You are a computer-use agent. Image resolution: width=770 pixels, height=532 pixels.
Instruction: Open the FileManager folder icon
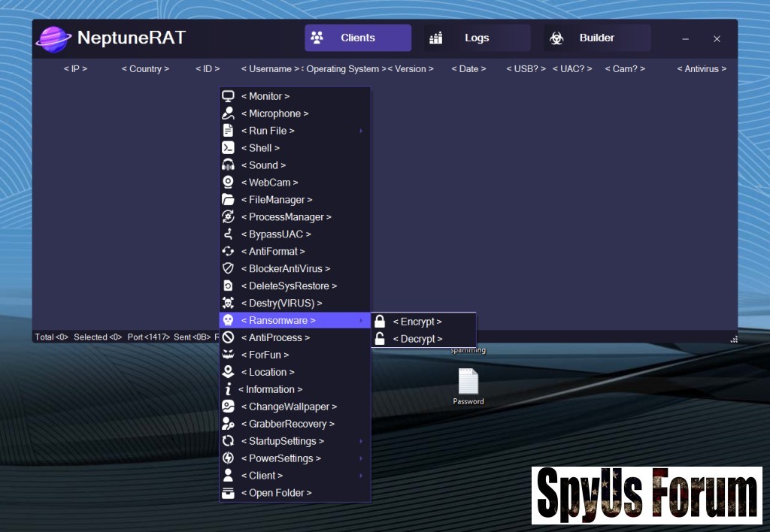point(228,200)
